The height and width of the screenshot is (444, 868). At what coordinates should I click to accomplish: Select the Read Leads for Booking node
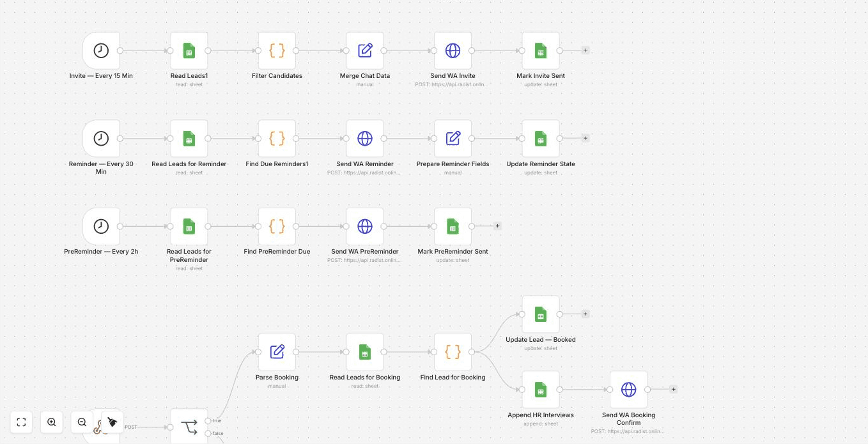coord(365,352)
